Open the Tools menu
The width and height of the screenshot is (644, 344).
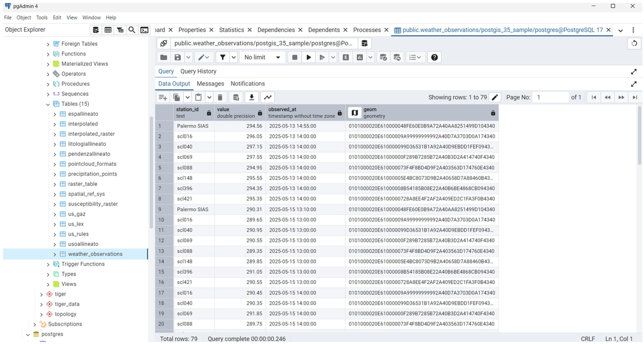[x=42, y=18]
